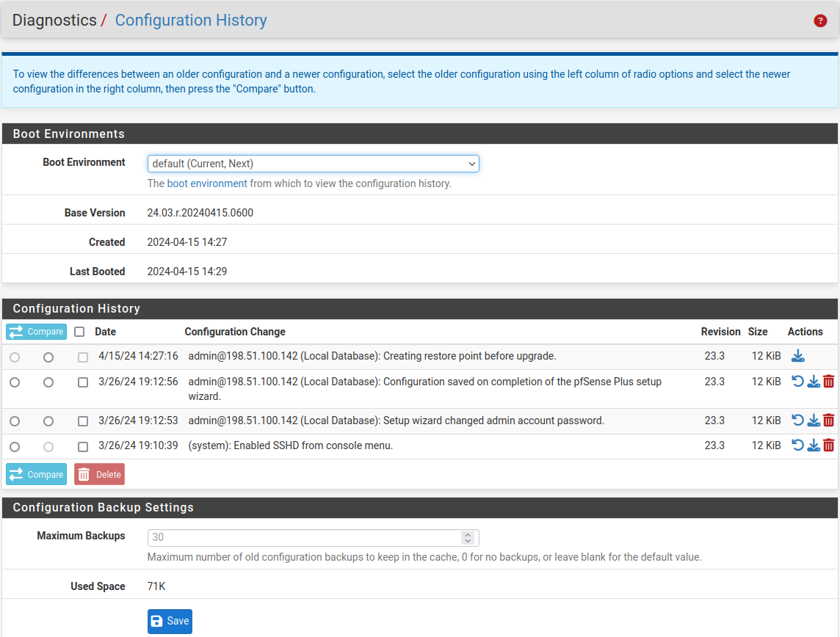The height and width of the screenshot is (637, 840).
Task: Revert to admin account password change config
Action: 798,421
